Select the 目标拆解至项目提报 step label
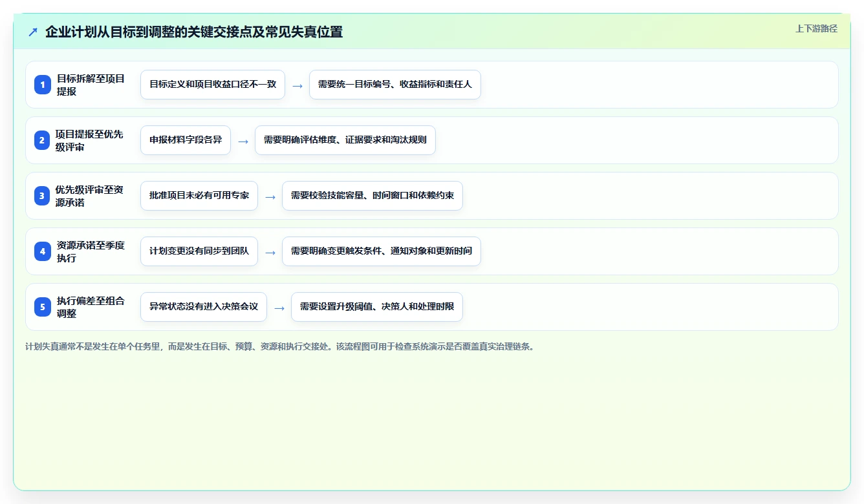The height and width of the screenshot is (504, 864). [x=91, y=85]
